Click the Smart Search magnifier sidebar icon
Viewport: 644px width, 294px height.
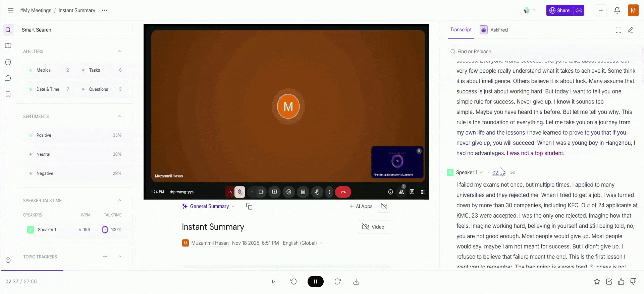pyautogui.click(x=8, y=30)
